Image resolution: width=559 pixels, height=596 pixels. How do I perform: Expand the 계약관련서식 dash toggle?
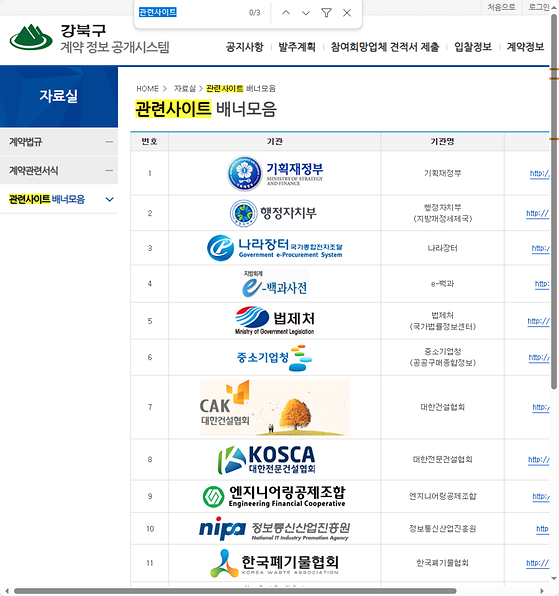109,170
